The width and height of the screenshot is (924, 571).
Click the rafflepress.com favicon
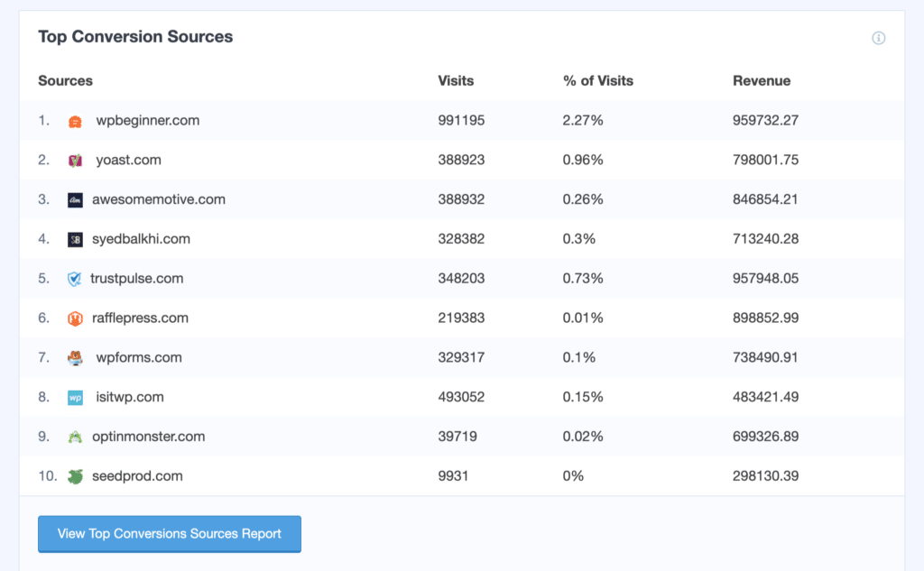[75, 318]
